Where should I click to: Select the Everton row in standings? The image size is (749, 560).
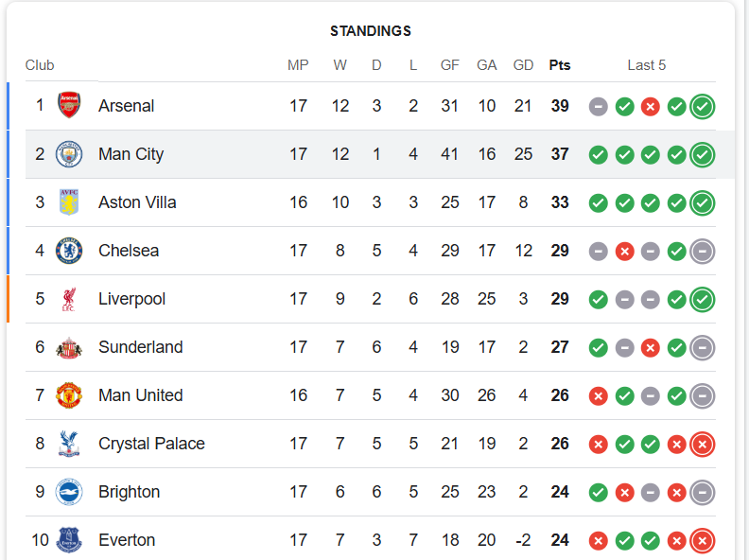tap(378, 540)
